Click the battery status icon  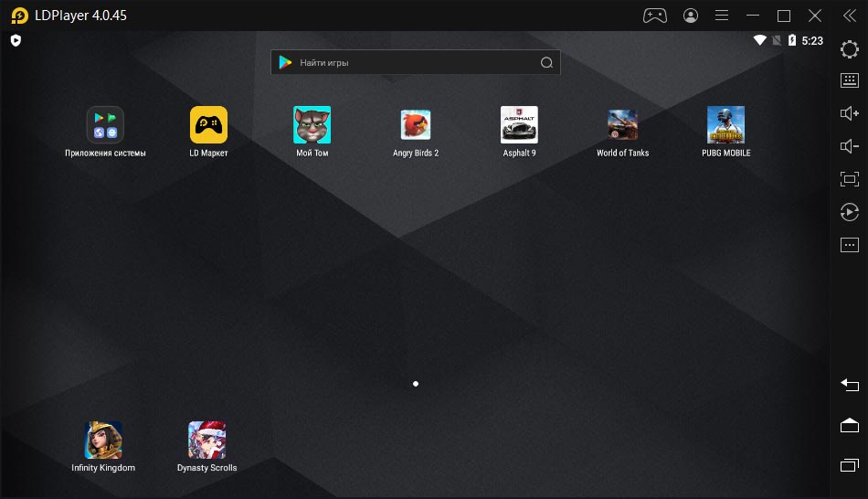click(x=792, y=40)
